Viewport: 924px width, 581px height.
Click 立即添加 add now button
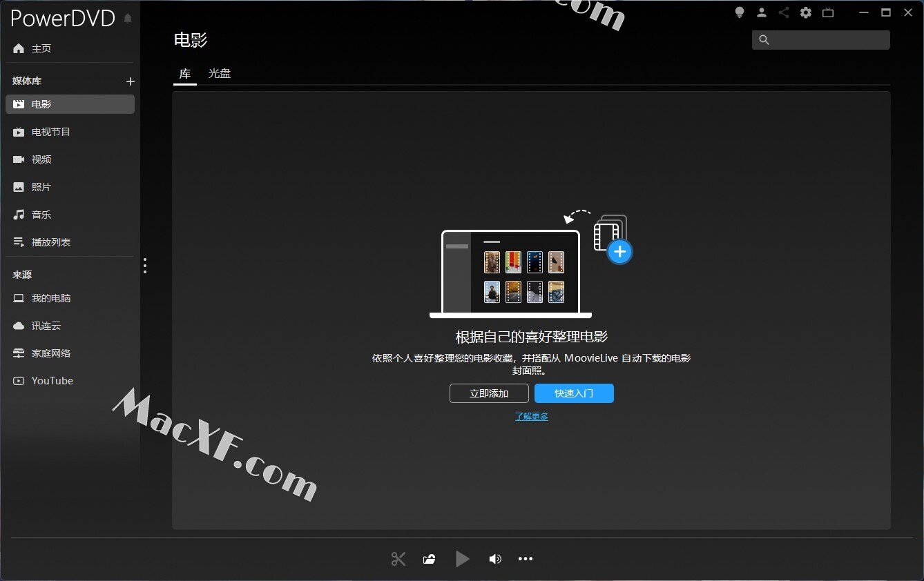click(489, 393)
